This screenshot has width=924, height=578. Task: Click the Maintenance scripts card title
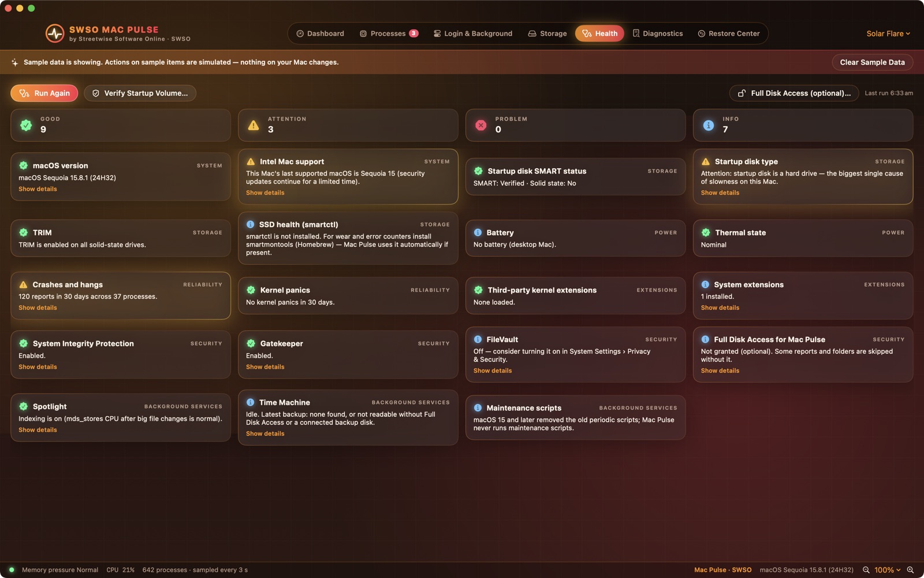tap(524, 408)
